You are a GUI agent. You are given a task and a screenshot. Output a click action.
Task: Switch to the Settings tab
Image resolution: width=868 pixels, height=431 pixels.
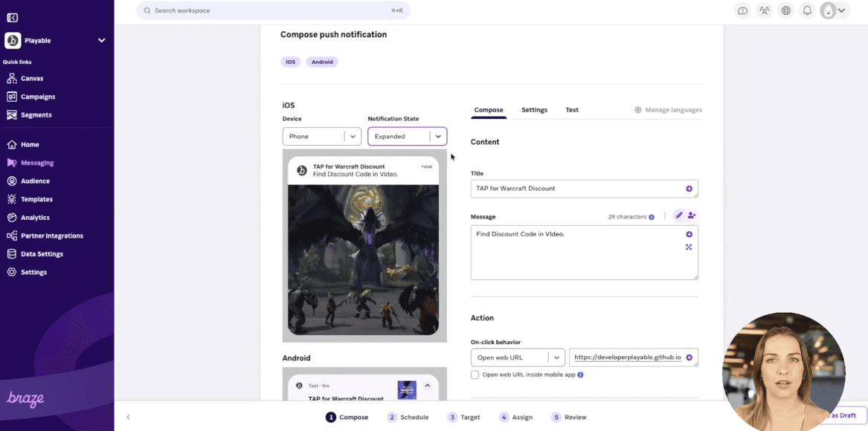click(x=534, y=110)
